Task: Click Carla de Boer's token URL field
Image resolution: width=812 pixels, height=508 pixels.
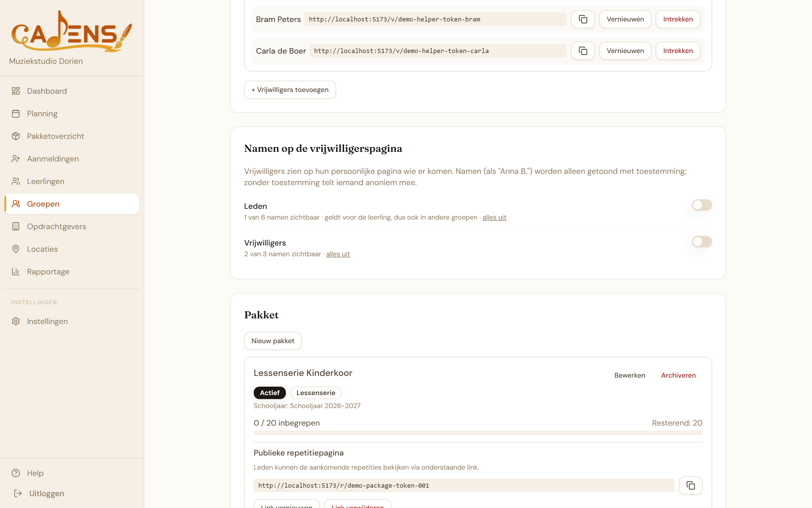Action: point(438,51)
